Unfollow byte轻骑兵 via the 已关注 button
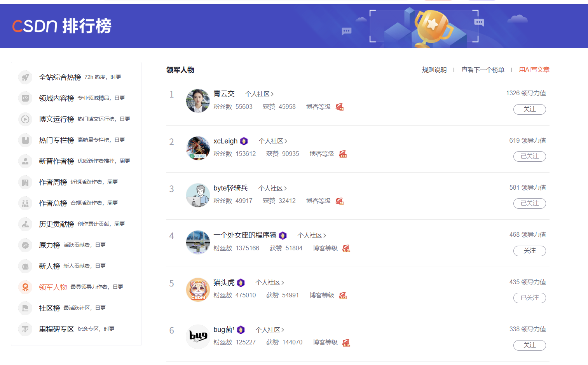This screenshot has height=365, width=588. [529, 203]
